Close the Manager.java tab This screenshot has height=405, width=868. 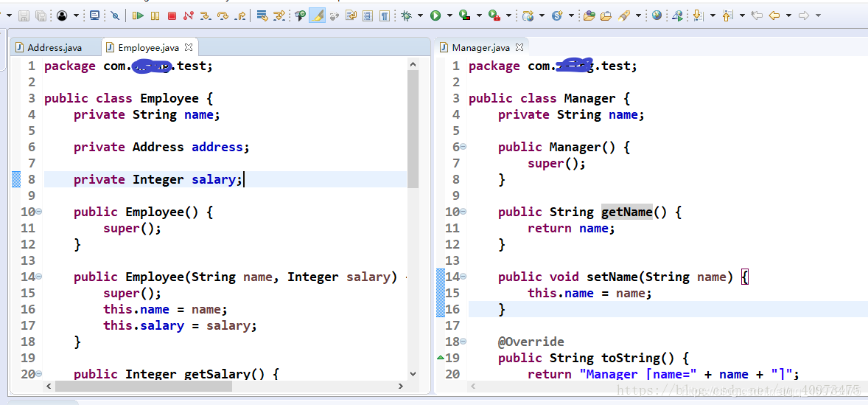(519, 47)
